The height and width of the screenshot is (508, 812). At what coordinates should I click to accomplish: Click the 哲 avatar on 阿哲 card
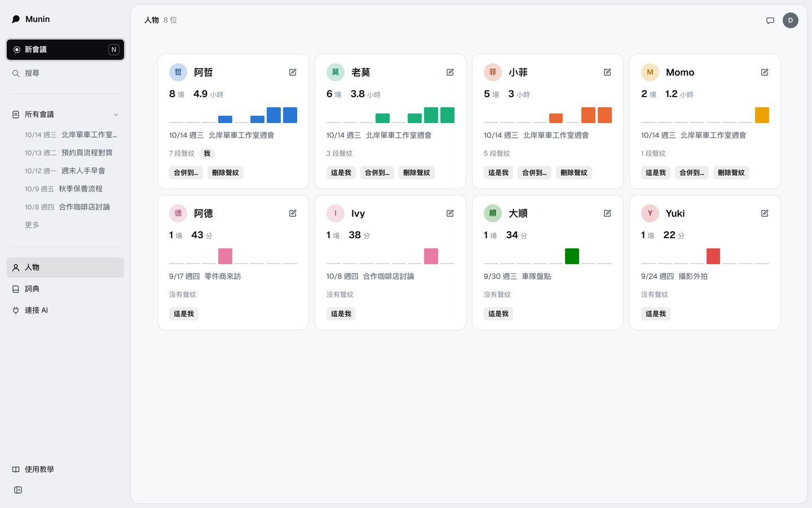178,72
